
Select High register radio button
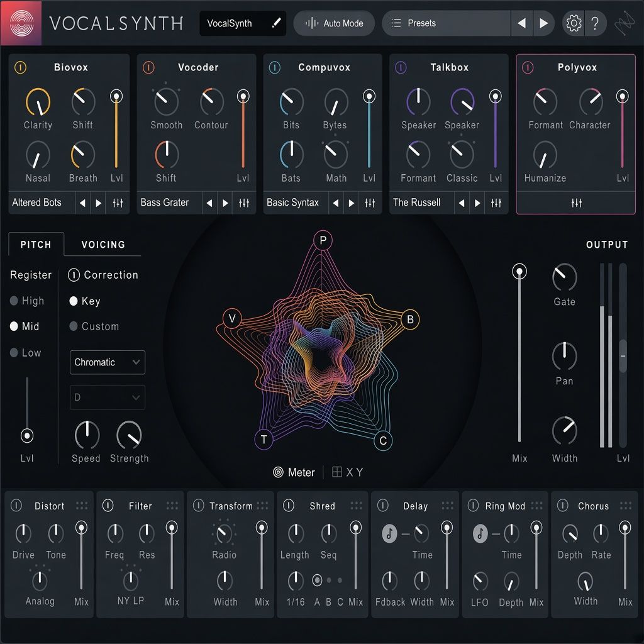click(14, 301)
